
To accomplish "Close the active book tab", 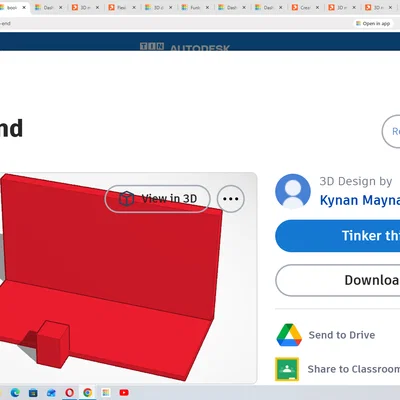I will pos(24,7).
